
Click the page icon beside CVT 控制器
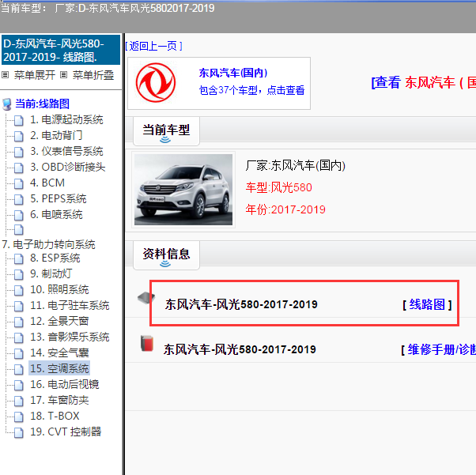(18, 432)
